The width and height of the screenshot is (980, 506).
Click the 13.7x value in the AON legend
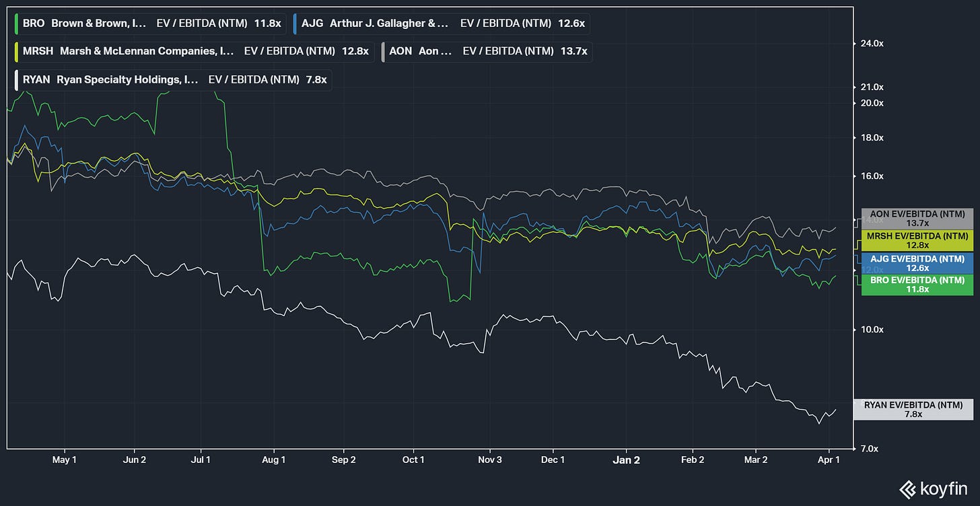point(573,51)
